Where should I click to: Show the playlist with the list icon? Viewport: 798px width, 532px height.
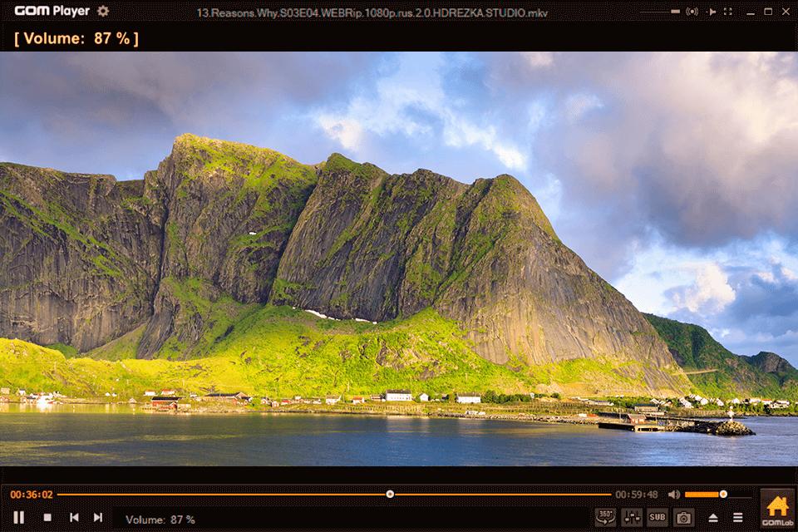(738, 518)
